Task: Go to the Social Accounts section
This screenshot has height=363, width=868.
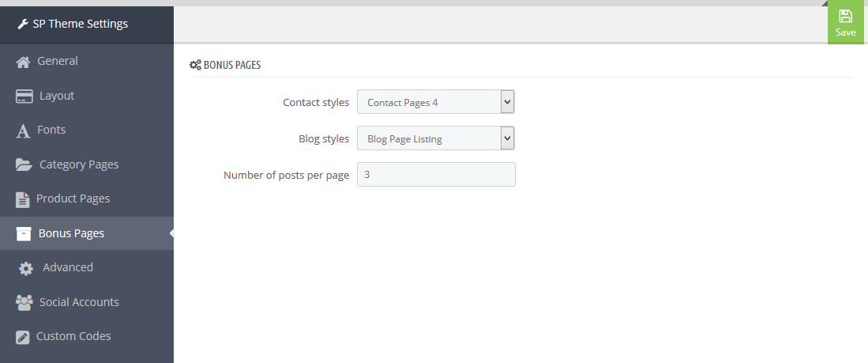Action: (87, 302)
